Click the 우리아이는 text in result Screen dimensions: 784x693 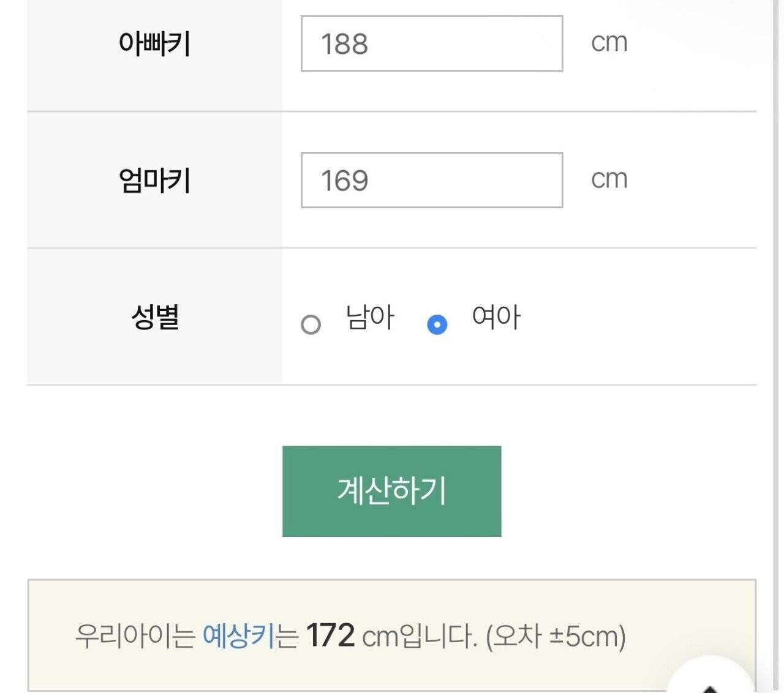click(135, 636)
